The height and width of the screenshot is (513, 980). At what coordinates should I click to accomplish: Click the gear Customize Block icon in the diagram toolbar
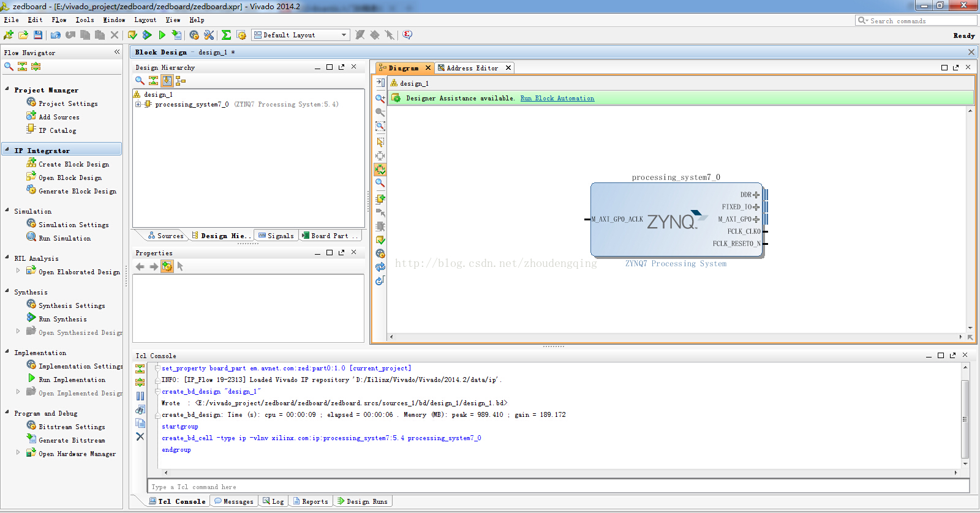coord(380,253)
